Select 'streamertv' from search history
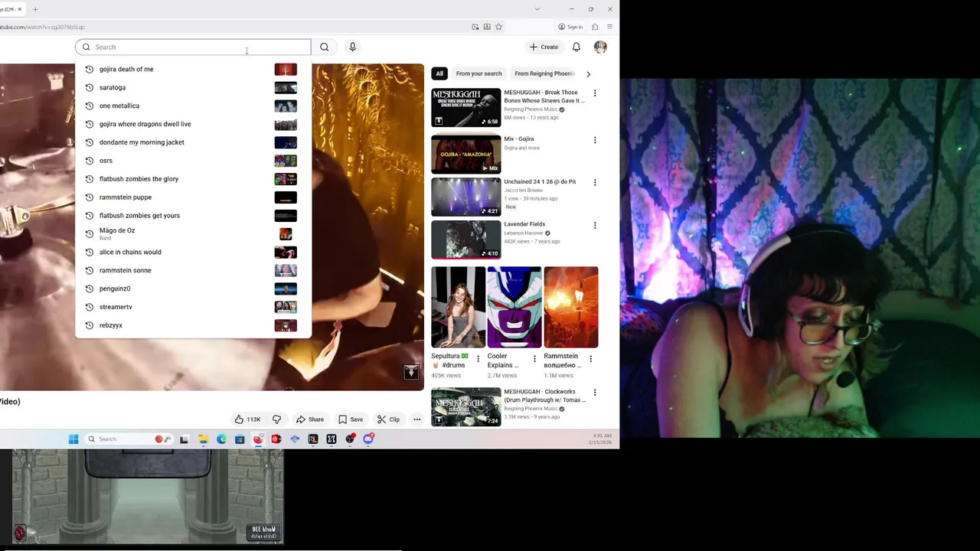 (193, 307)
